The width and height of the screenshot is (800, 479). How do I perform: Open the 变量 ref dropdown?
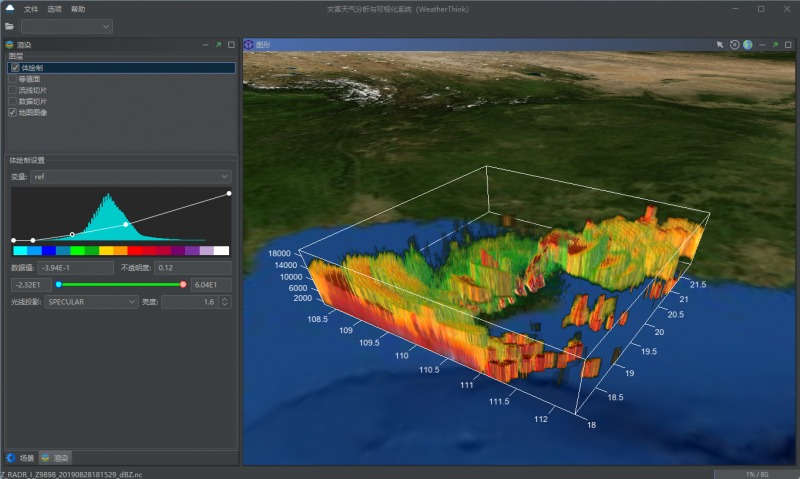(x=130, y=177)
